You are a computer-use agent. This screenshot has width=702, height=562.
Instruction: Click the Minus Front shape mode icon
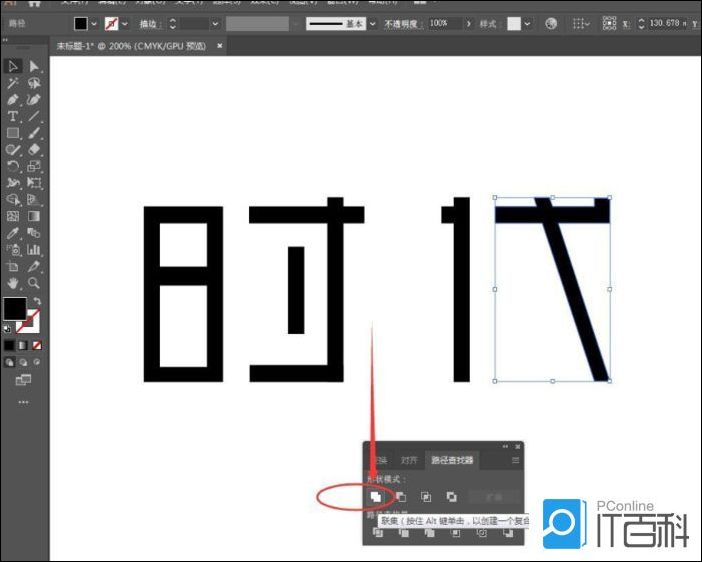click(401, 495)
